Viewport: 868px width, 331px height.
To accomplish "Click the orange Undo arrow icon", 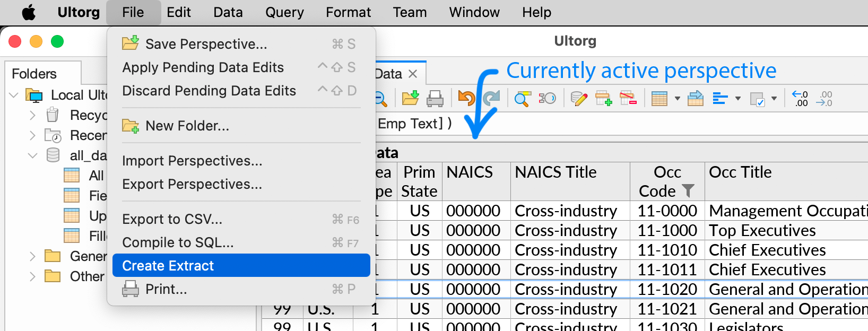I will click(x=466, y=98).
